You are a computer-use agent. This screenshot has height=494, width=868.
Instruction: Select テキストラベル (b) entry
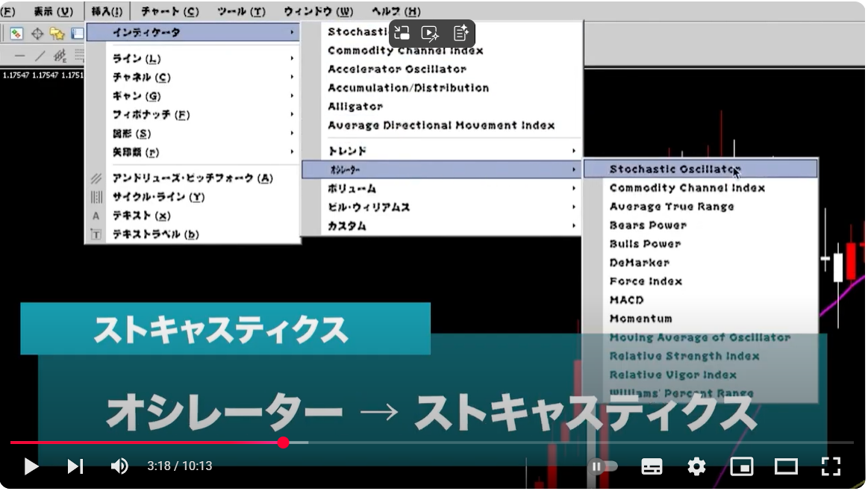(194, 234)
